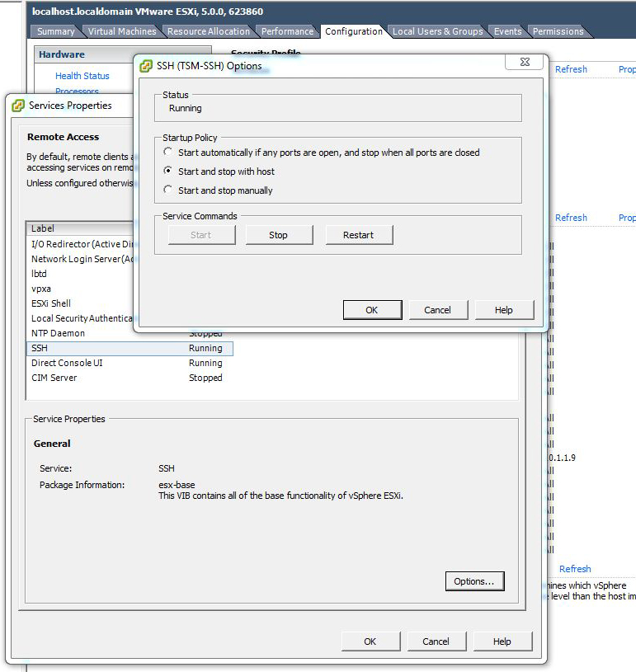
Task: Click OK in Services Properties window
Action: [x=370, y=641]
